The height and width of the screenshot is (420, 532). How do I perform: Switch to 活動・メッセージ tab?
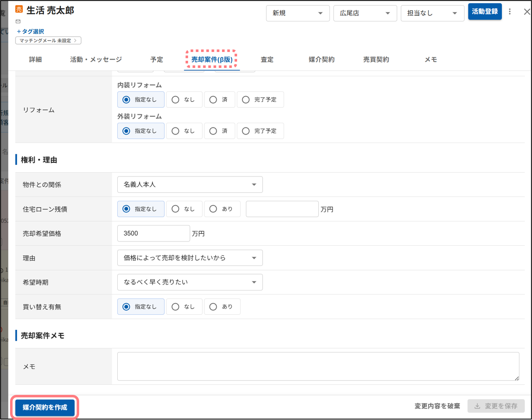pos(96,60)
